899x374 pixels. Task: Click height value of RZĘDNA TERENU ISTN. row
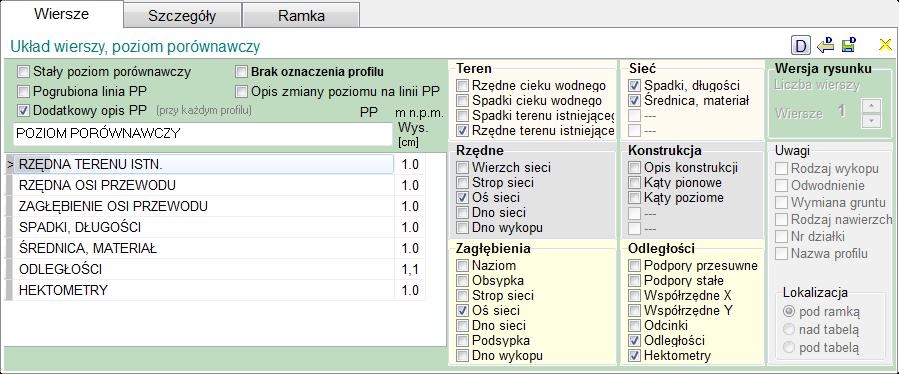tap(410, 165)
